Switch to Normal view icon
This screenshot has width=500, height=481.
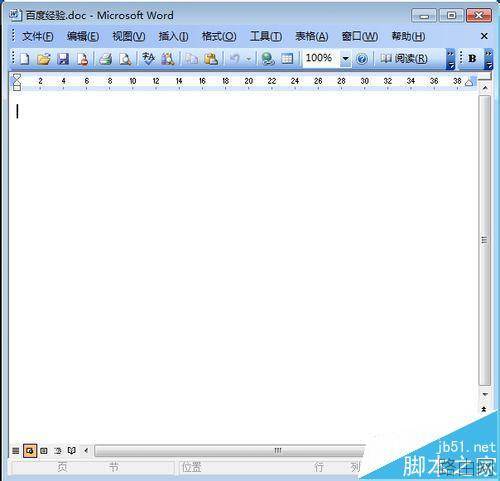(x=15, y=451)
